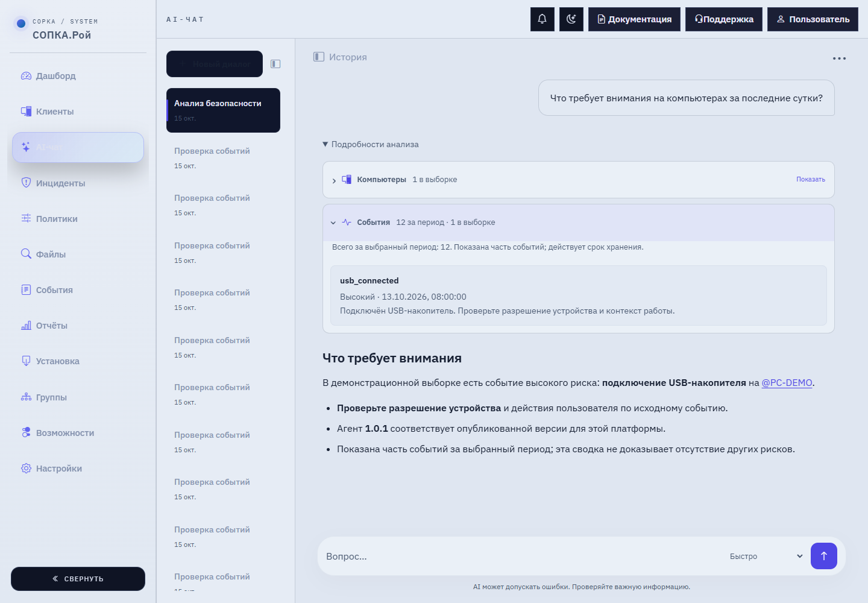This screenshot has height=603, width=868.
Task: Click the Возможности icon
Action: [26, 432]
